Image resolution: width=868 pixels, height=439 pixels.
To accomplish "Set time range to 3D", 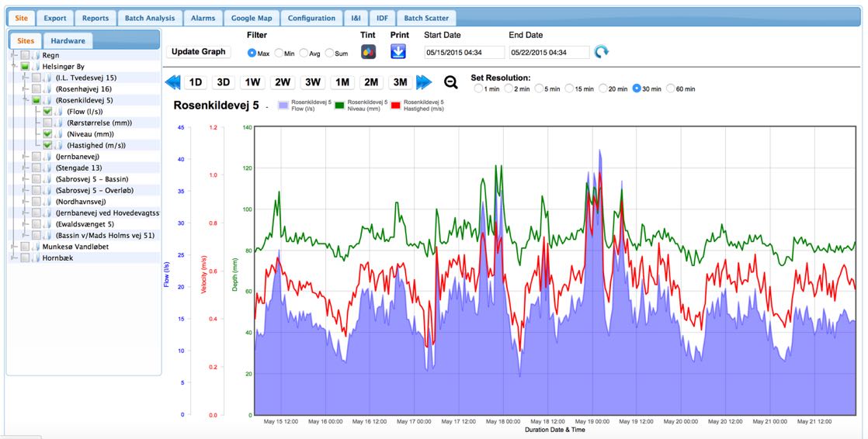I will pos(223,82).
